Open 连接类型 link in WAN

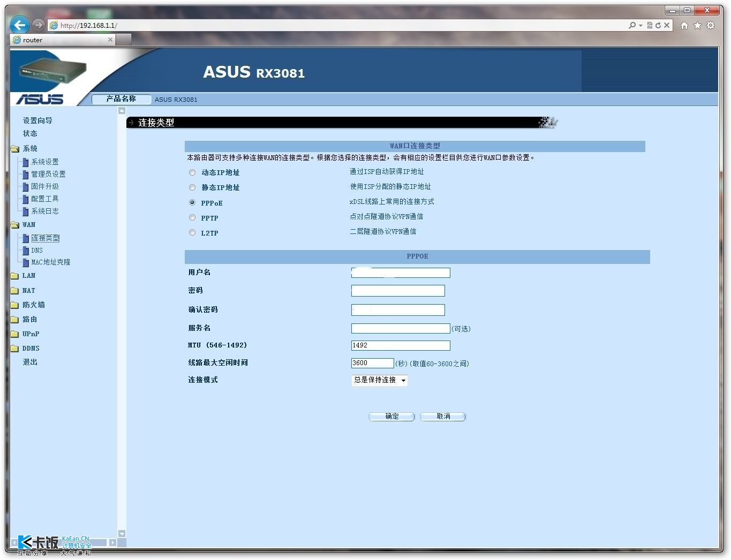point(46,238)
